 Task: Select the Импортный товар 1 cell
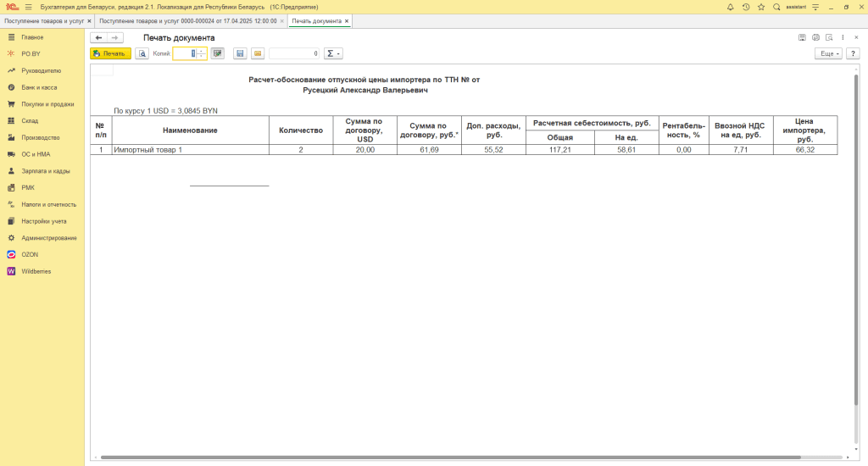tap(191, 150)
